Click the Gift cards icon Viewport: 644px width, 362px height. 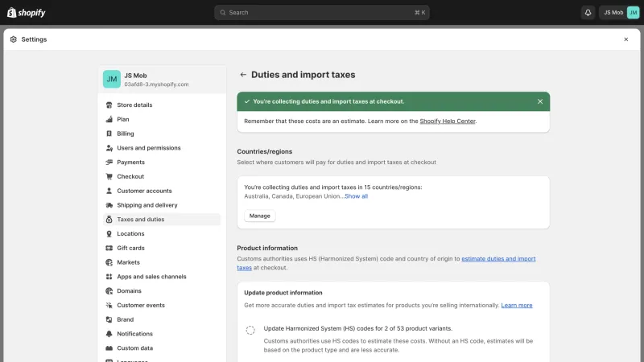109,248
